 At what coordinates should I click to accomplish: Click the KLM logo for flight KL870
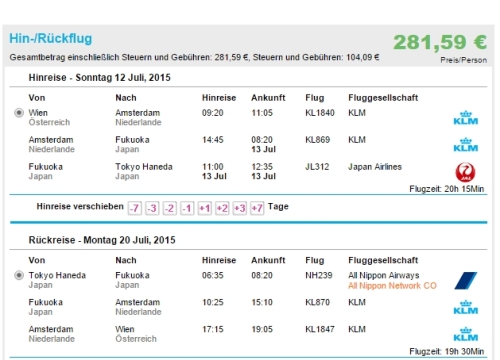coord(466,308)
